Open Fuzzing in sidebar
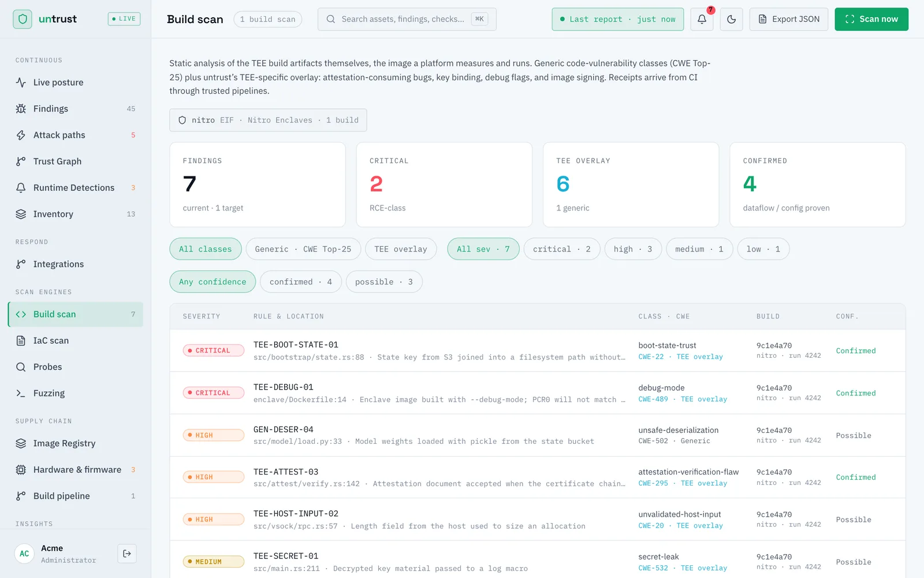924x578 pixels. (x=76, y=393)
